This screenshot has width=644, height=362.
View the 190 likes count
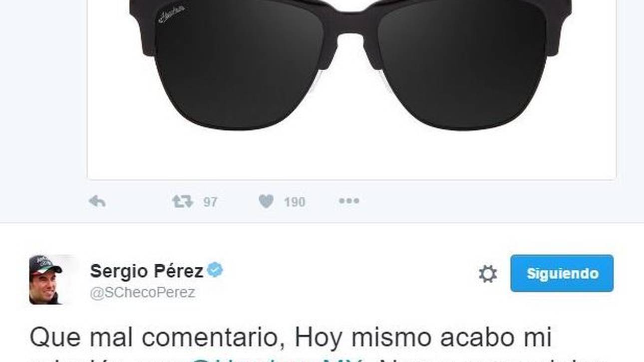click(295, 202)
